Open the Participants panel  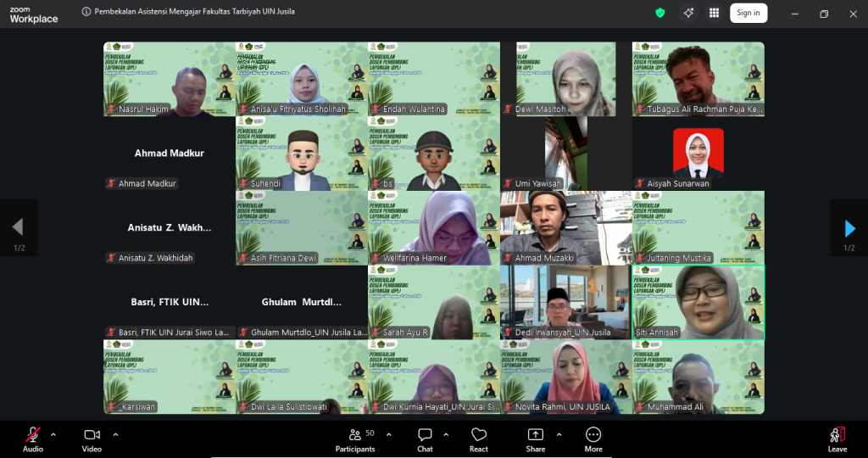(x=354, y=438)
